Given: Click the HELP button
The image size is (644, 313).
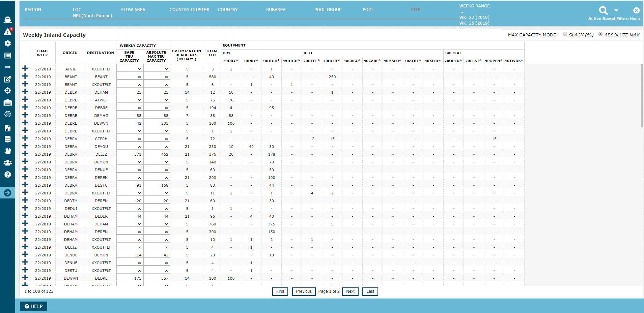Looking at the screenshot, I should pyautogui.click(x=34, y=306).
